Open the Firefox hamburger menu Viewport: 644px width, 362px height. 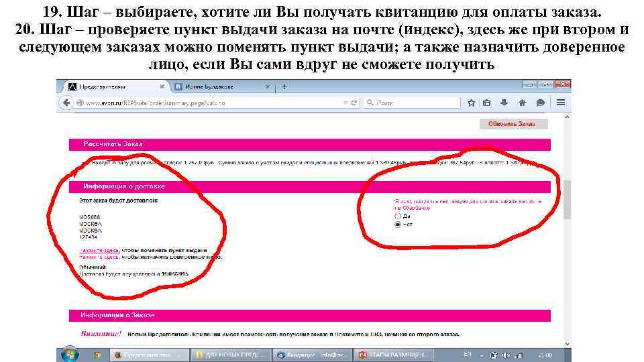coord(561,103)
